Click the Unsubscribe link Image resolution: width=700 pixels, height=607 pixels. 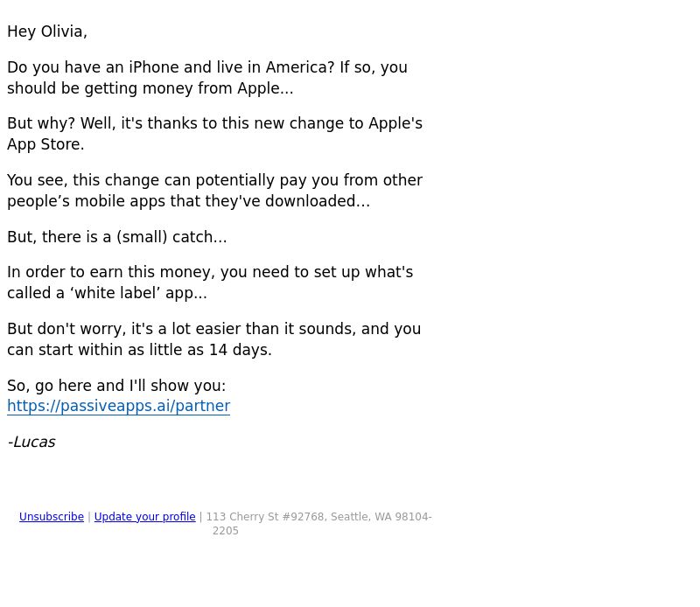click(x=52, y=516)
